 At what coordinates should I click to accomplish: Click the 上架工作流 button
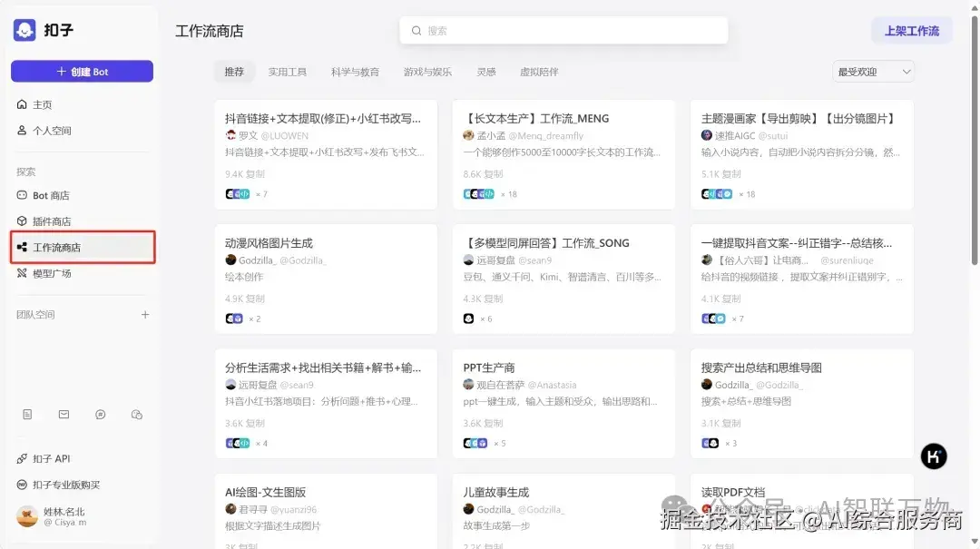click(911, 30)
